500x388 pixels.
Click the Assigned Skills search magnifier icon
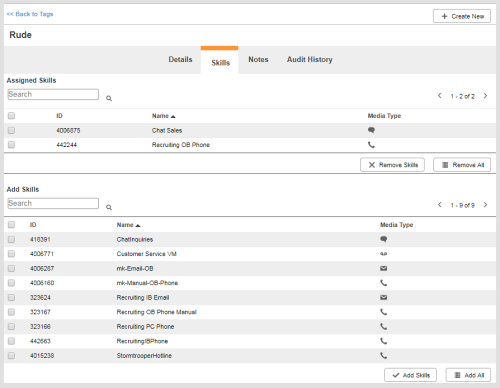(x=109, y=98)
